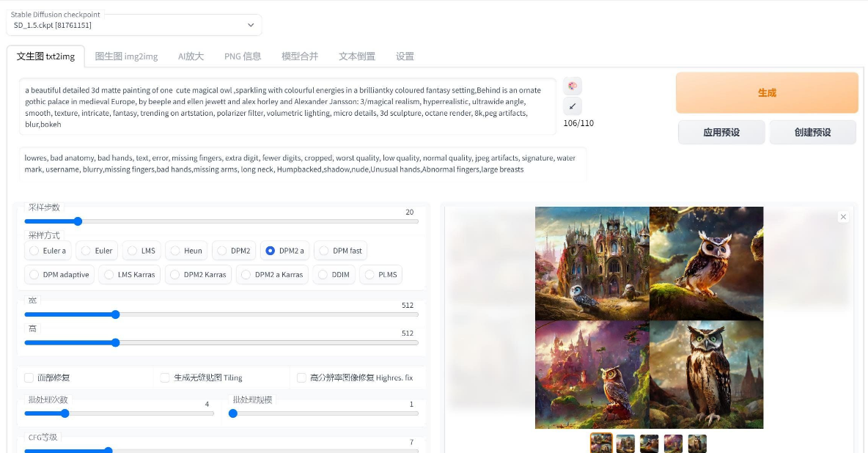The height and width of the screenshot is (453, 868).
Task: Switch to the 图生图 img2img tab
Action: click(x=127, y=56)
